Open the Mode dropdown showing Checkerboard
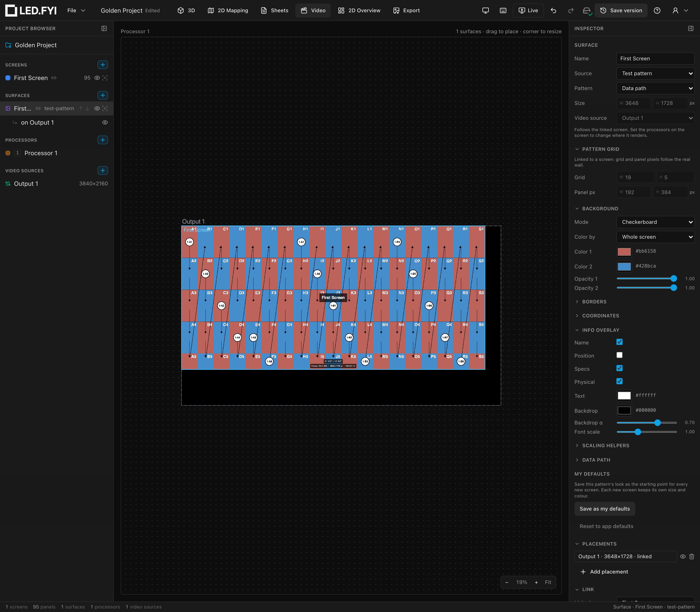The image size is (700, 612). click(655, 222)
